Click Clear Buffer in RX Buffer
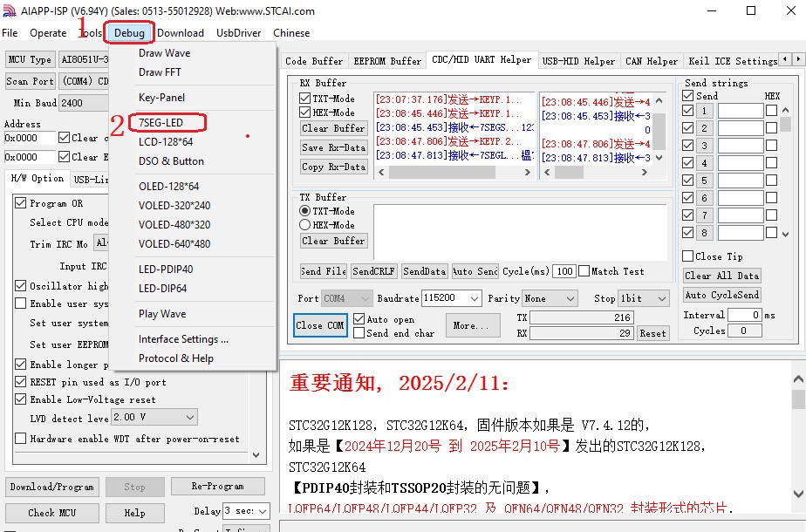Viewport: 806px width, 532px height. 333,128
